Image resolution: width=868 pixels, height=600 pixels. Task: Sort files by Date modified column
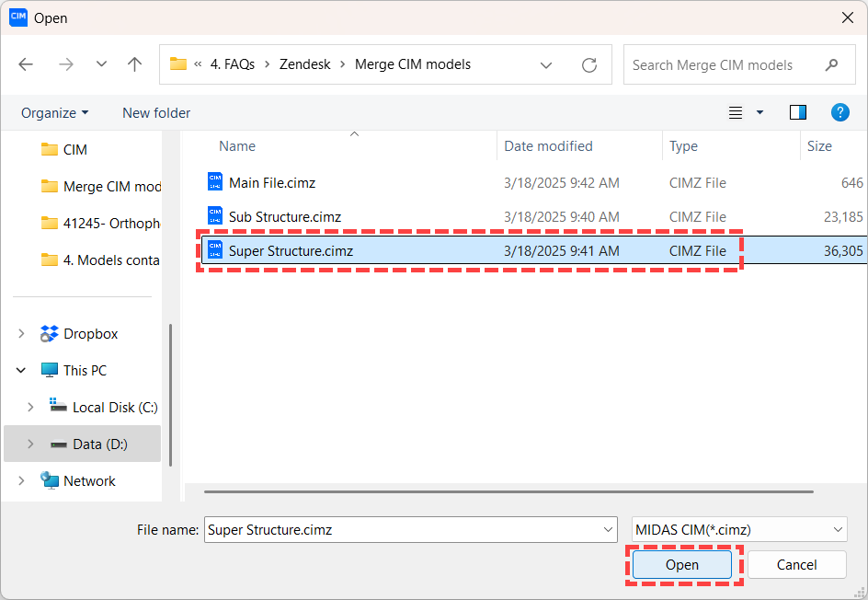(548, 146)
